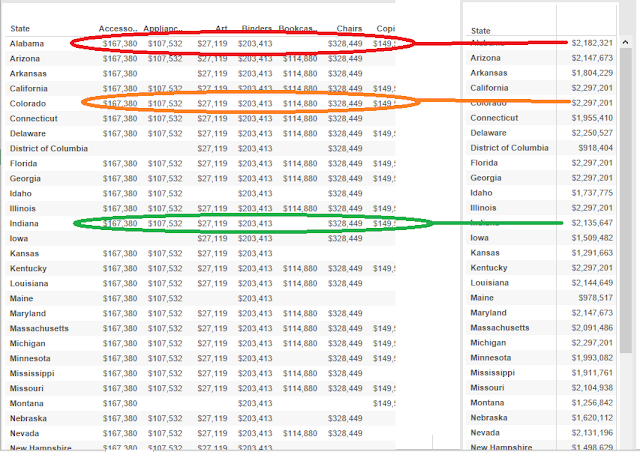The width and height of the screenshot is (640, 452).
Task: Select Illinois row label in left table
Action: click(23, 208)
